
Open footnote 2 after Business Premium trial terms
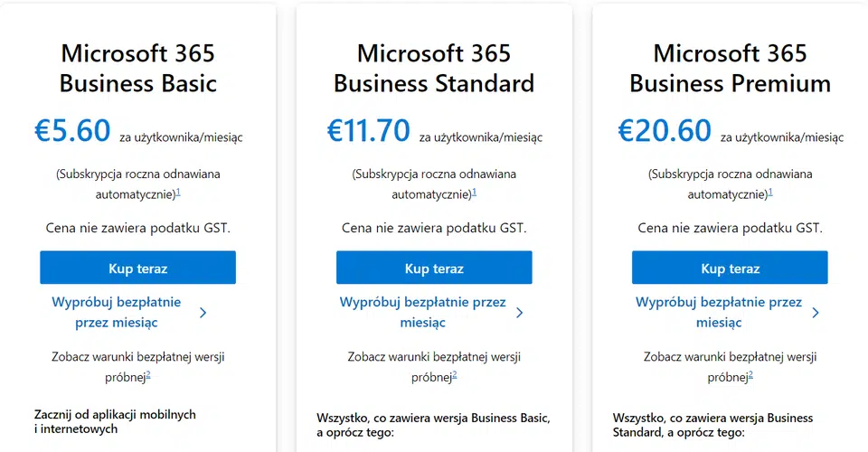point(751,374)
